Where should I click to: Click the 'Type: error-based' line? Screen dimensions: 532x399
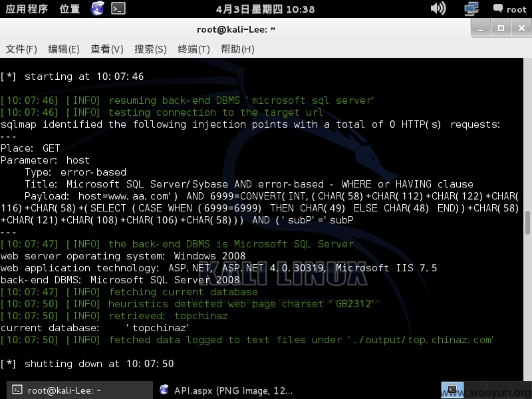pyautogui.click(x=75, y=172)
